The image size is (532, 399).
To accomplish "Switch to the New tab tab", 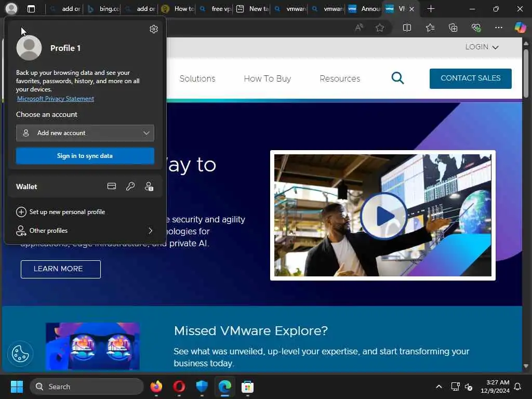I will (253, 9).
